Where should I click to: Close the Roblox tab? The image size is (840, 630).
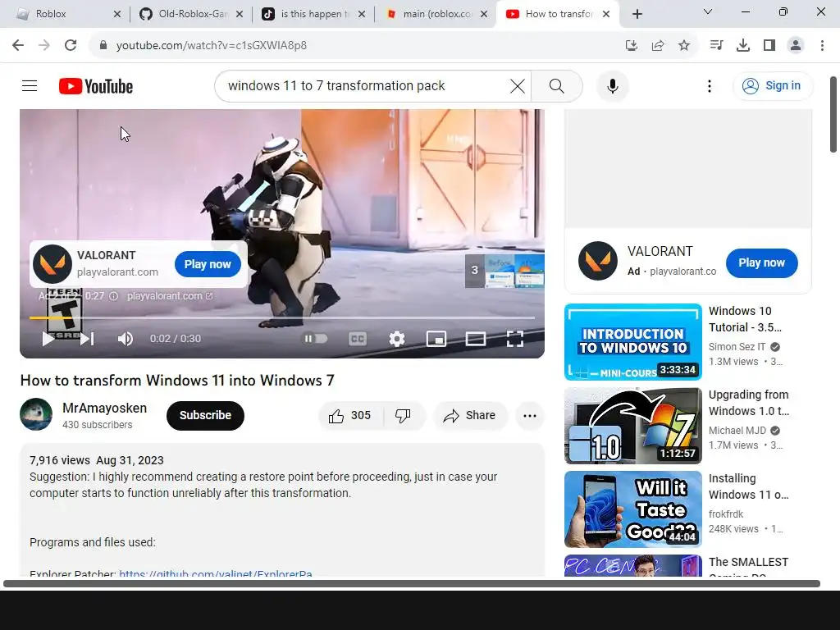pyautogui.click(x=117, y=14)
